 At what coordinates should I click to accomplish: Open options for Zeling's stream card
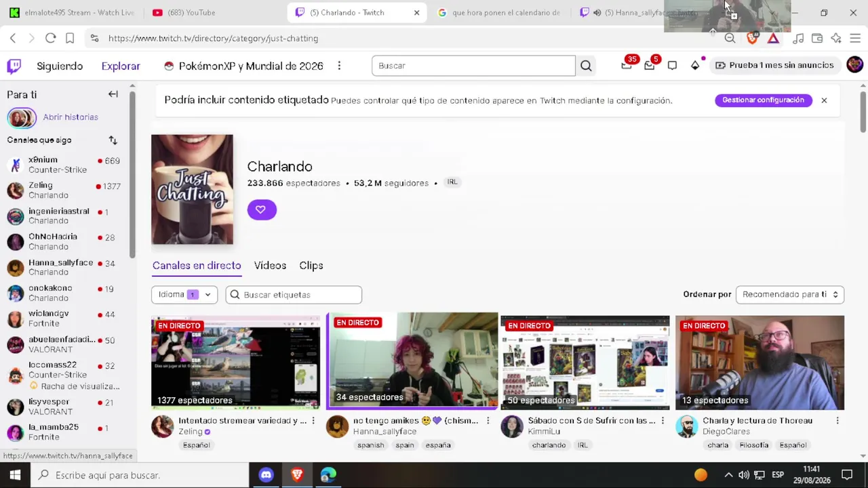point(313,421)
